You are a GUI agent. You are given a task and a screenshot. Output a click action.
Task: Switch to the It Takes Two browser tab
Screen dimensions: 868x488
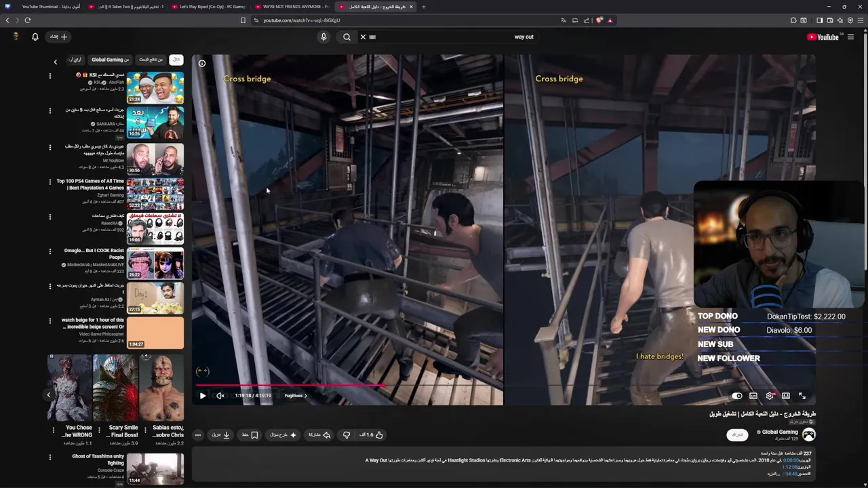pyautogui.click(x=127, y=7)
